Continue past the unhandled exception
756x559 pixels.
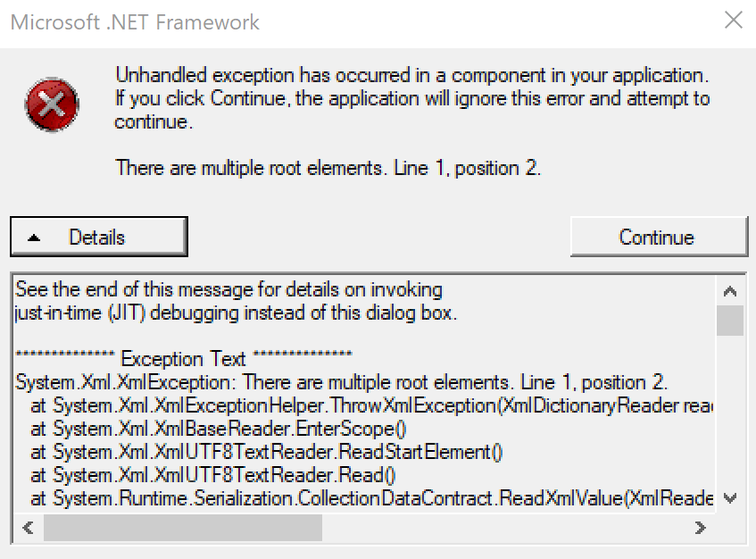659,237
